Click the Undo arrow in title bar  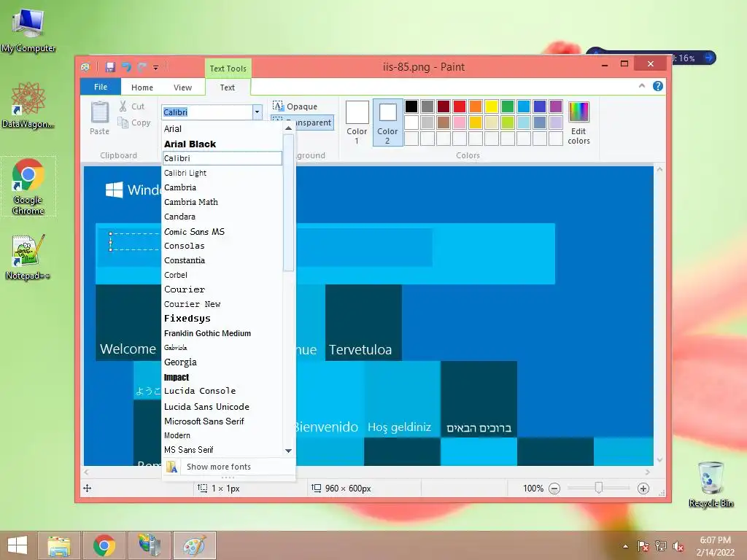coord(126,67)
